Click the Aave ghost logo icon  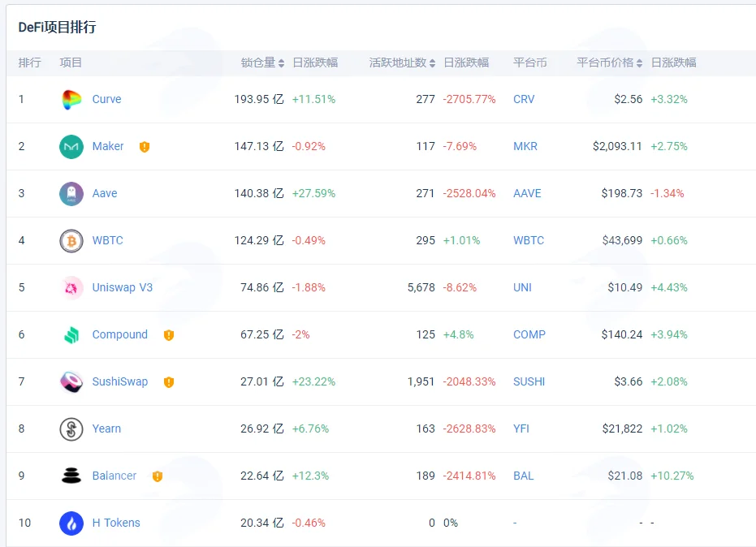pyautogui.click(x=71, y=194)
